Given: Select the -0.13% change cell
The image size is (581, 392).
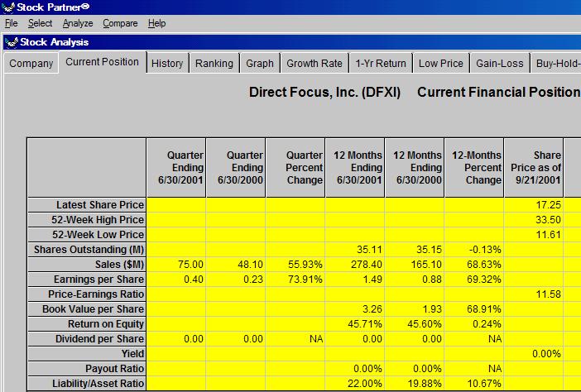Looking at the screenshot, I should tap(474, 250).
